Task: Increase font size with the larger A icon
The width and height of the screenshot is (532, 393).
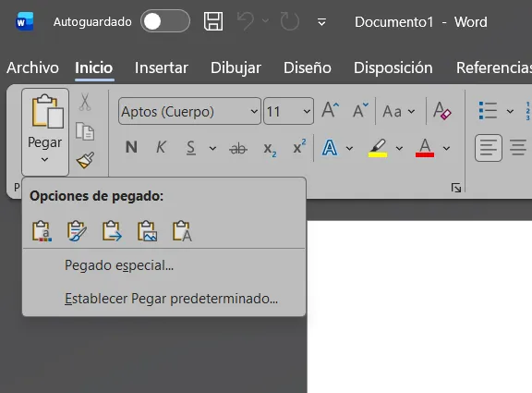Action: 331,110
